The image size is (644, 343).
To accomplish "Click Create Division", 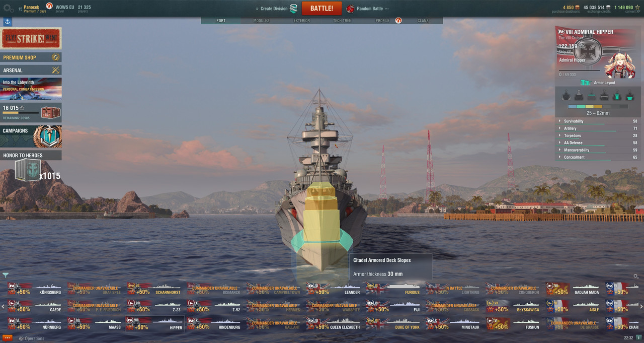I will 277,9.
